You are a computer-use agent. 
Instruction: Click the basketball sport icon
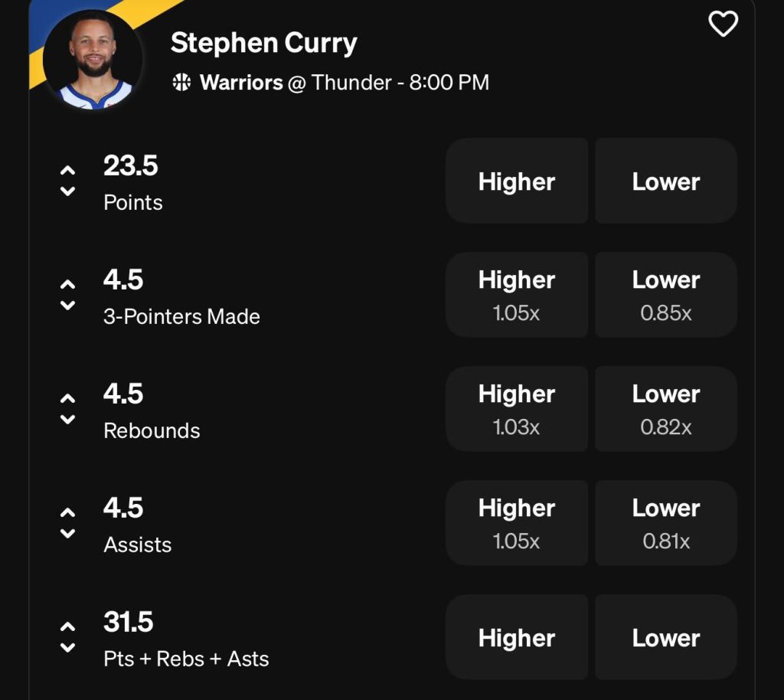[x=182, y=83]
